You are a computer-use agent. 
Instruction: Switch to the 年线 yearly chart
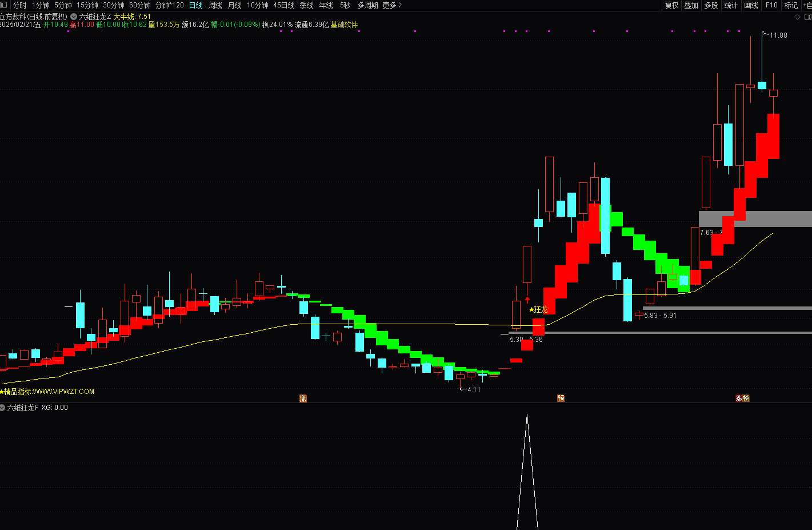click(326, 5)
